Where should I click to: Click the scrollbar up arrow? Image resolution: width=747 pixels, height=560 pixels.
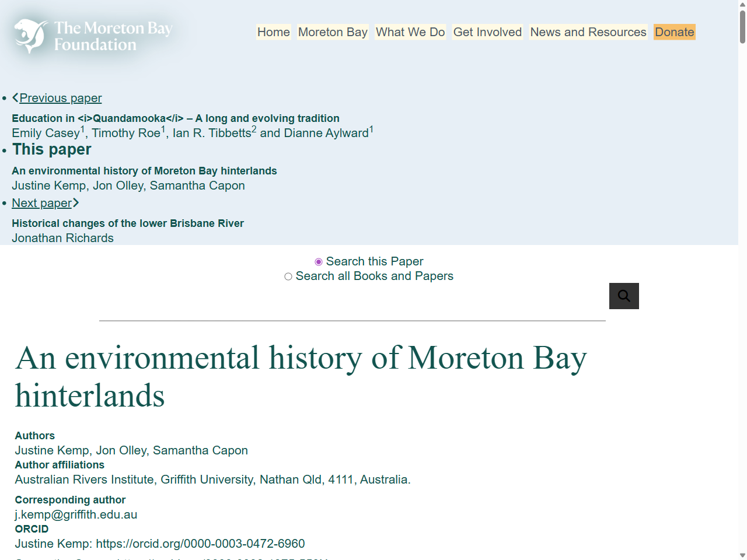tap(742, 4)
